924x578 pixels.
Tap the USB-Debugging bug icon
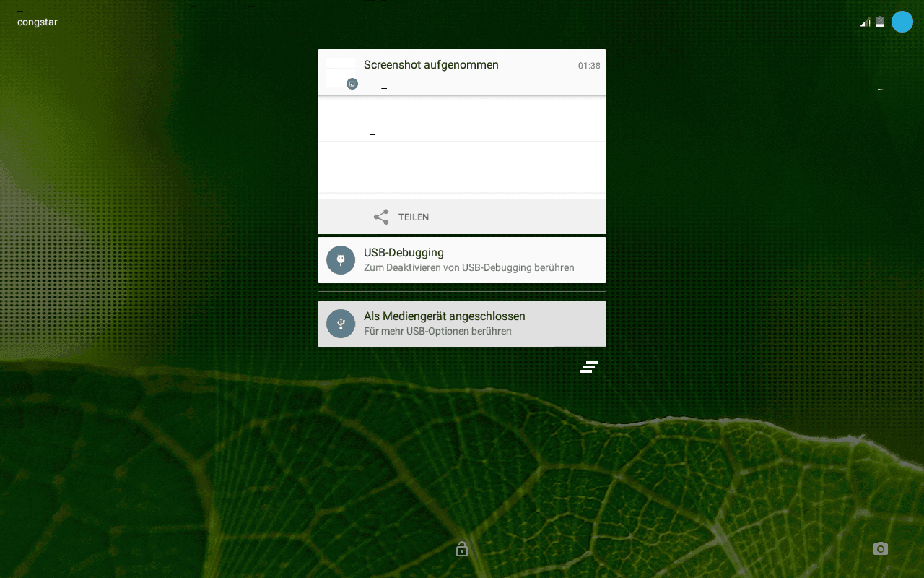(x=341, y=260)
